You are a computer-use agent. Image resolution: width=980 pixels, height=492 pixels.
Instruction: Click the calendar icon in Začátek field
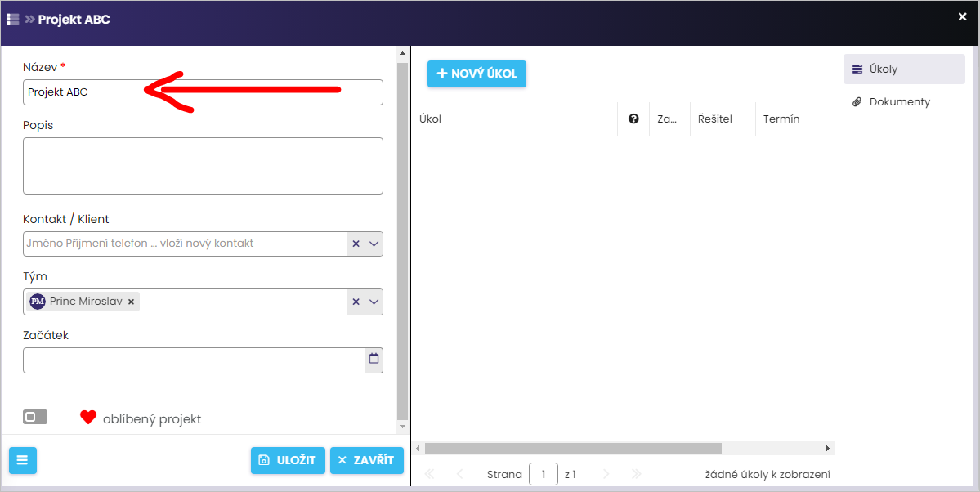[x=374, y=359]
